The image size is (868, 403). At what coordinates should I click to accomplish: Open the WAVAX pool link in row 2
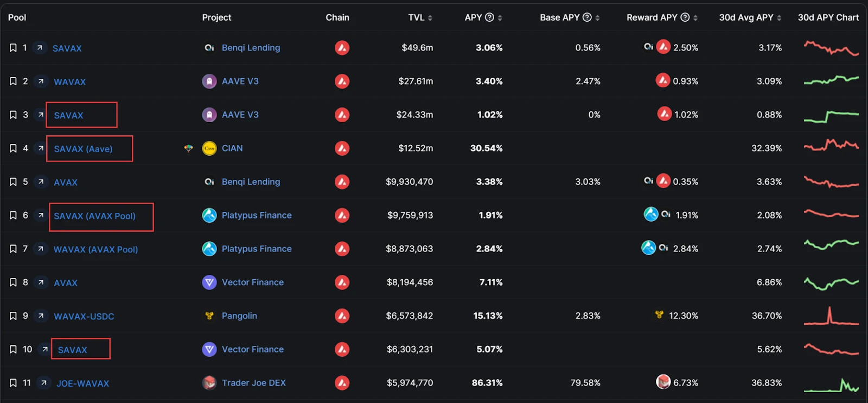coord(70,82)
